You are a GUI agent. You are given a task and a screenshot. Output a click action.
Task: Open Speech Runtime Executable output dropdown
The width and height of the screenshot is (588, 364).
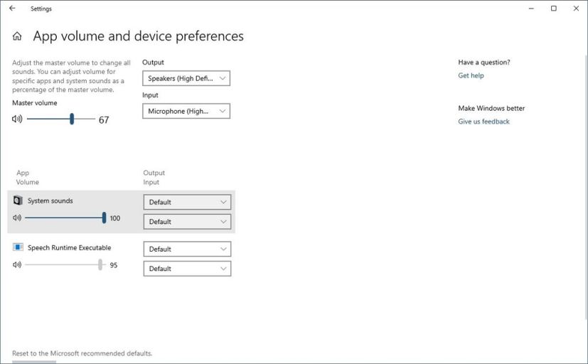[187, 249]
